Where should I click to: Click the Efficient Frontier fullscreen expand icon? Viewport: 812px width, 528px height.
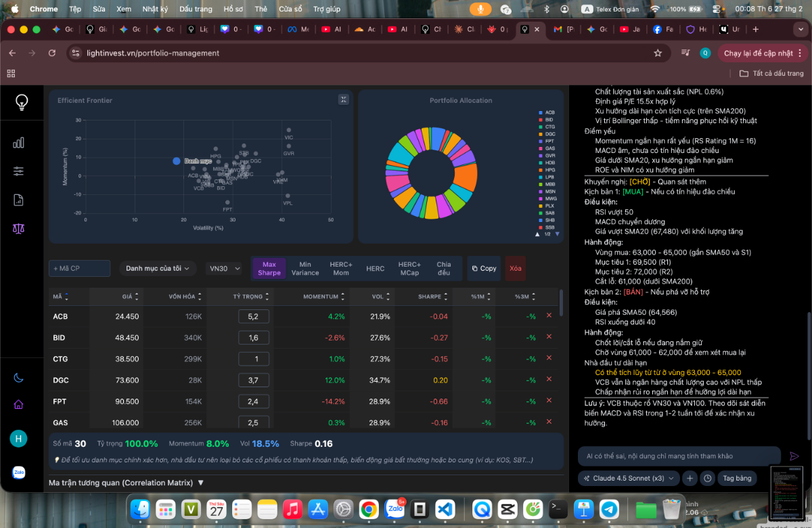coord(344,100)
